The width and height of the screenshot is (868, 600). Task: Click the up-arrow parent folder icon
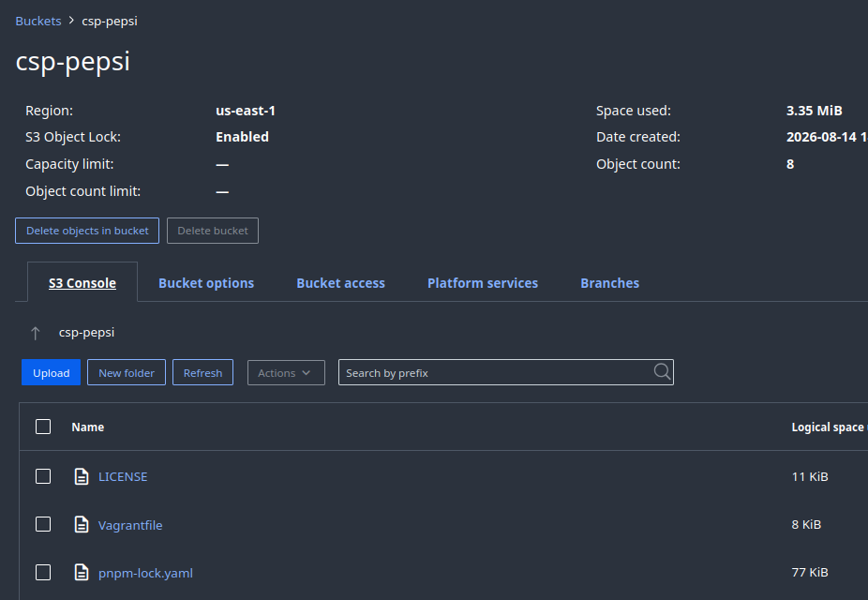pos(36,333)
